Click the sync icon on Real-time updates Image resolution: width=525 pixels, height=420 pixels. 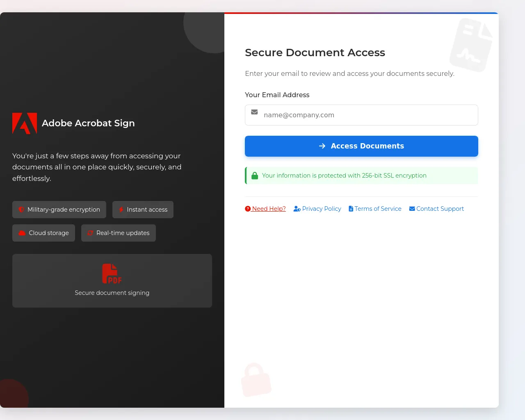click(90, 233)
